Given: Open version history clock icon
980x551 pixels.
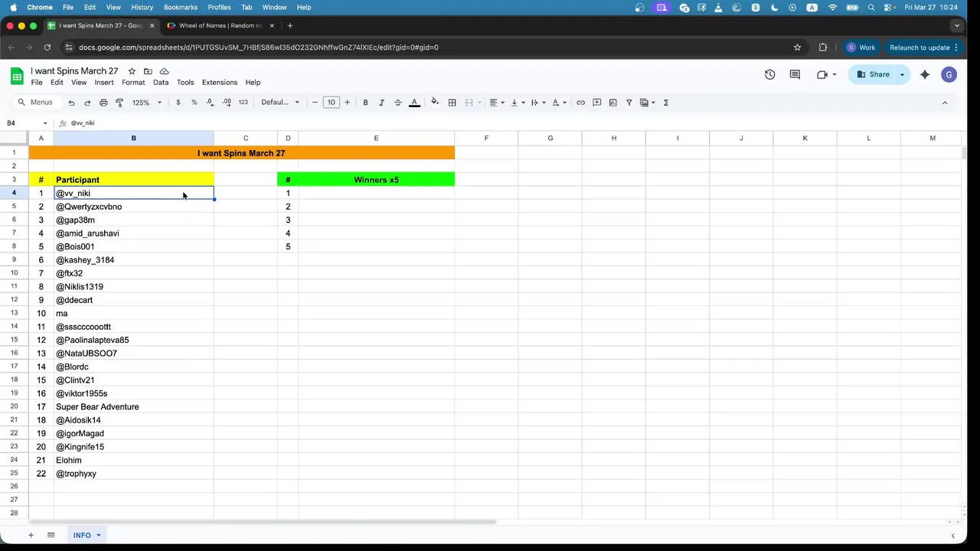Looking at the screenshot, I should pos(769,74).
